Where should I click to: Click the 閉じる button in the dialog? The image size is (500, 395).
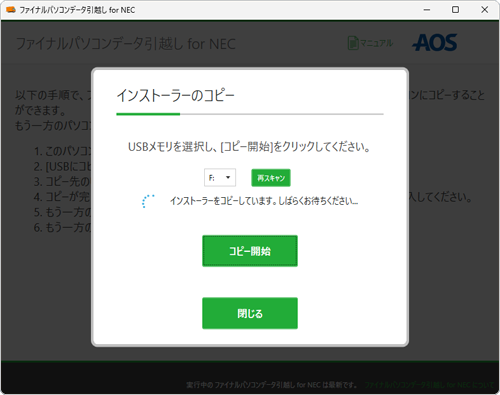click(250, 313)
